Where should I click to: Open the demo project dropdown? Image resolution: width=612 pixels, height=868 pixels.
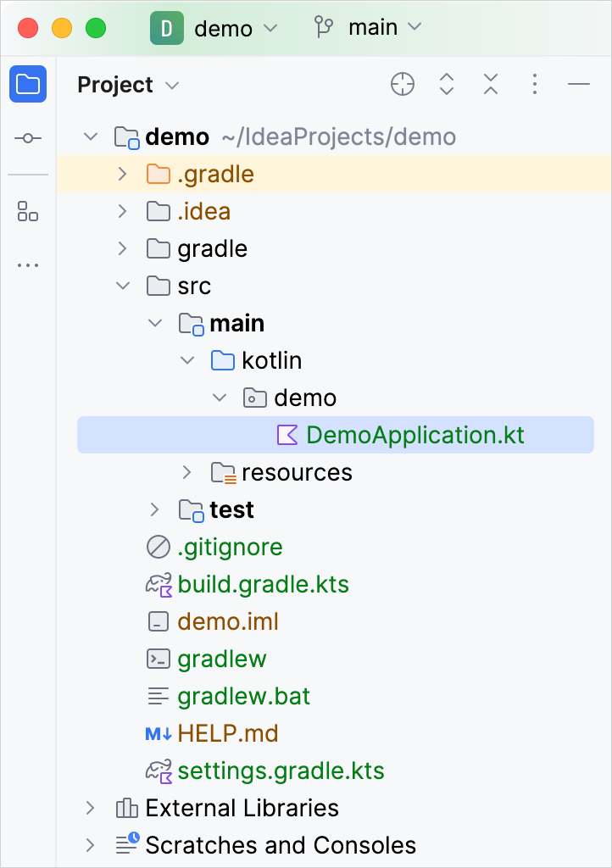click(236, 28)
